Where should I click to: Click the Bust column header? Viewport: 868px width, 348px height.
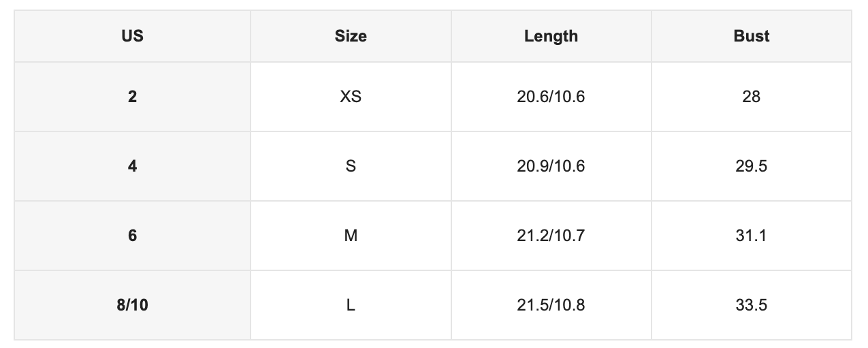point(752,36)
